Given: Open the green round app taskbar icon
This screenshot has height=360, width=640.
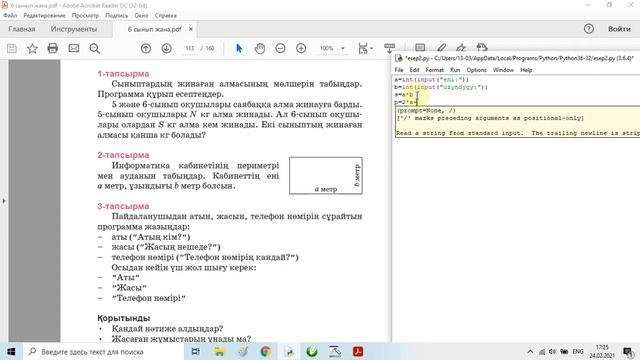Looking at the screenshot, I should pyautogui.click(x=312, y=351).
